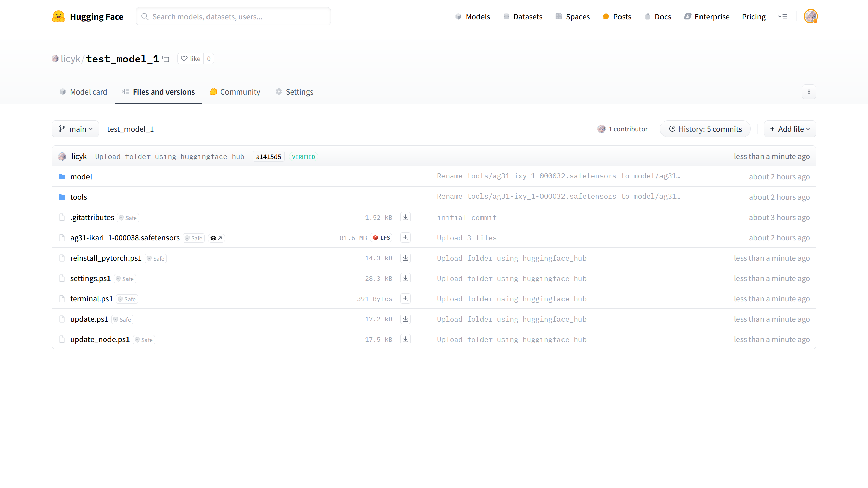Download the terminal.ps1 file

click(405, 299)
